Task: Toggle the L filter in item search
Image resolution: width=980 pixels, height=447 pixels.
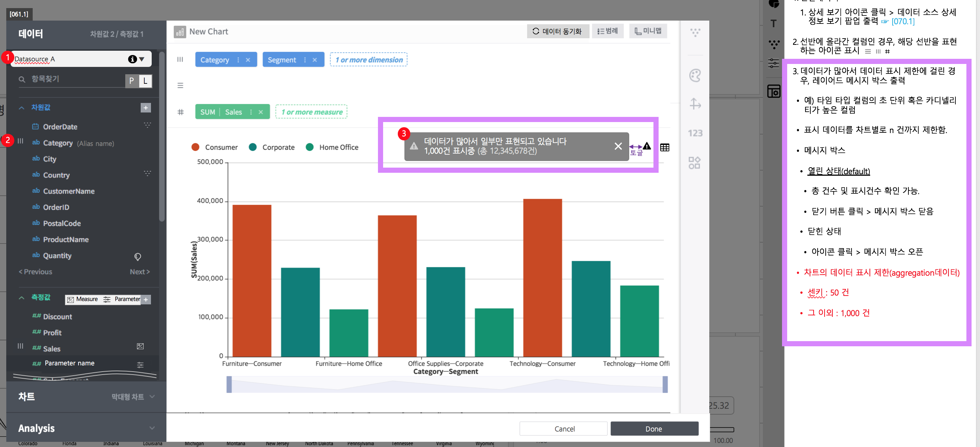Action: (x=145, y=81)
